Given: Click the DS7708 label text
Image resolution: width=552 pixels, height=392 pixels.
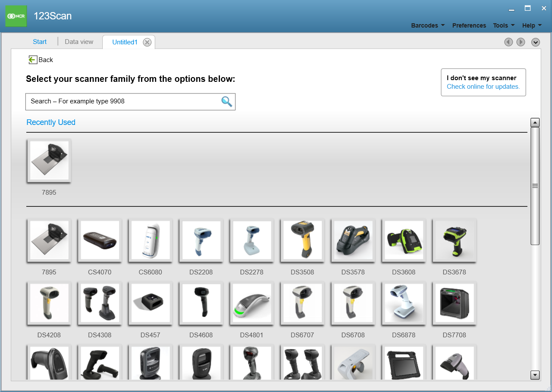Looking at the screenshot, I should pyautogui.click(x=455, y=335).
